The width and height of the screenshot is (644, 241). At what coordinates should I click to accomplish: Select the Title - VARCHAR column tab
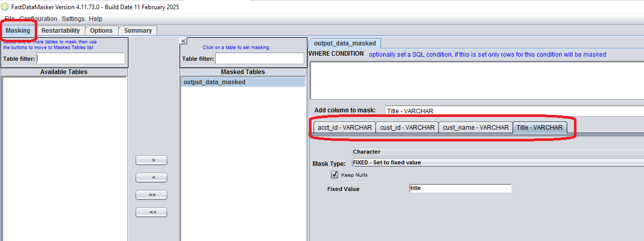point(540,128)
